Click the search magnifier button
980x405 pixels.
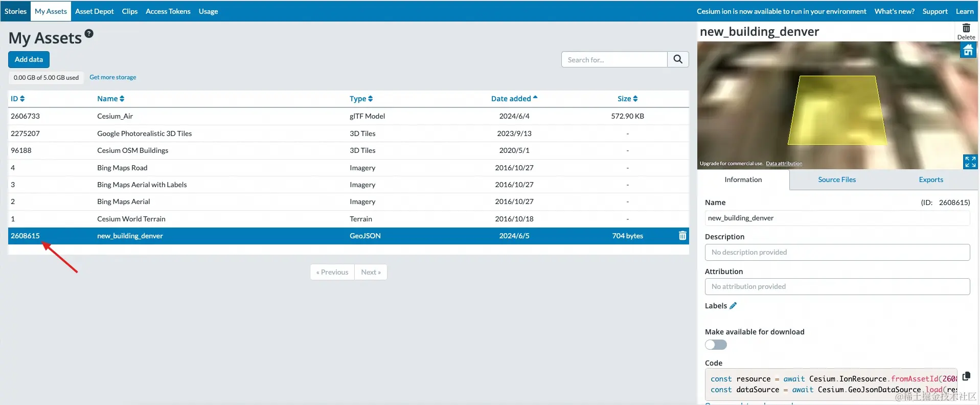click(x=678, y=59)
